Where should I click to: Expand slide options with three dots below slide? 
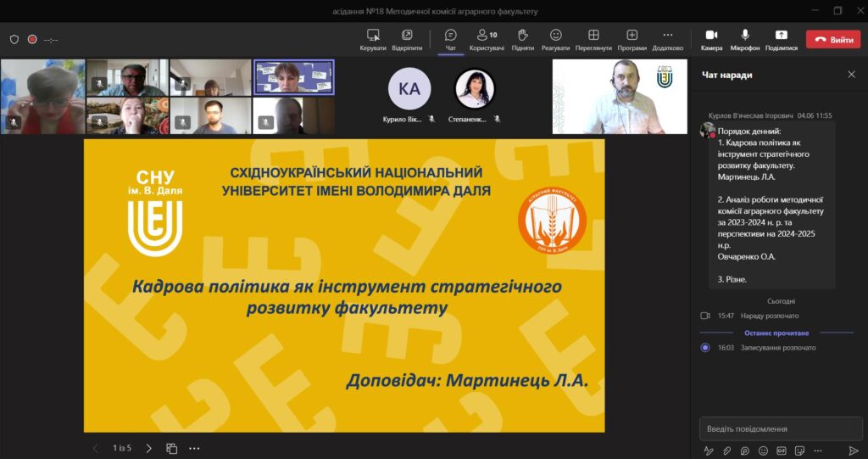click(194, 448)
